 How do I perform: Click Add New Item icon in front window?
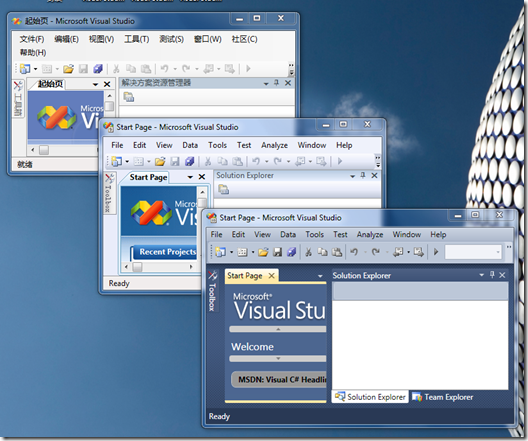pyautogui.click(x=242, y=252)
